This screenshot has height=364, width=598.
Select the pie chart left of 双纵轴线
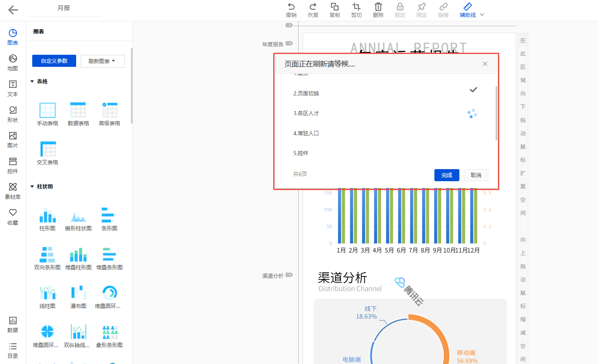tap(48, 332)
